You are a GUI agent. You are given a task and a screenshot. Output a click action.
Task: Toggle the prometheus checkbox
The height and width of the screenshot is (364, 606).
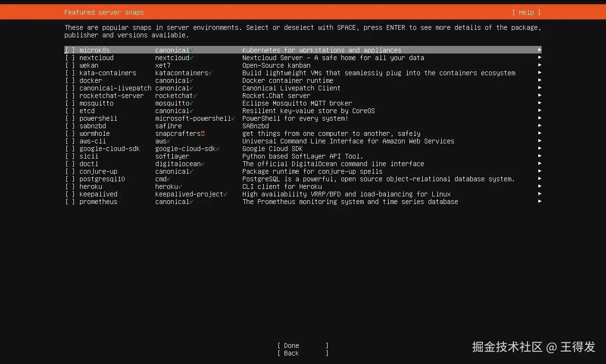pyautogui.click(x=70, y=202)
